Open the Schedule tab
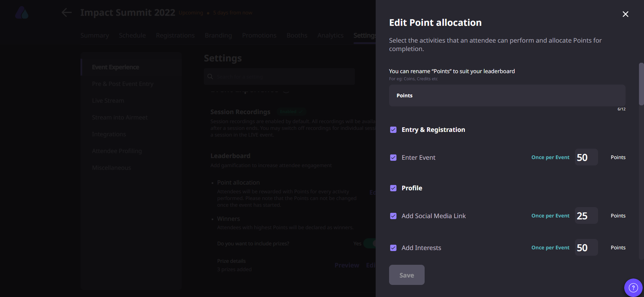This screenshot has width=644, height=297. pos(132,36)
